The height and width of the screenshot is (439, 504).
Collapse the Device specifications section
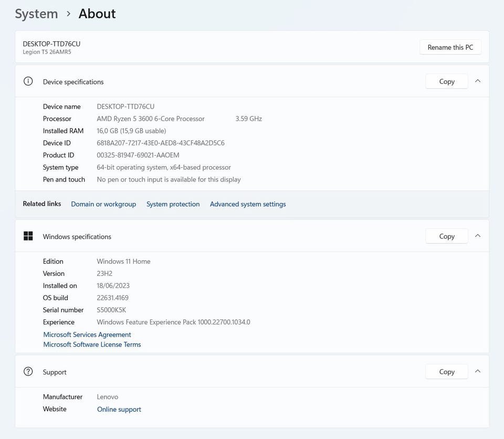478,81
